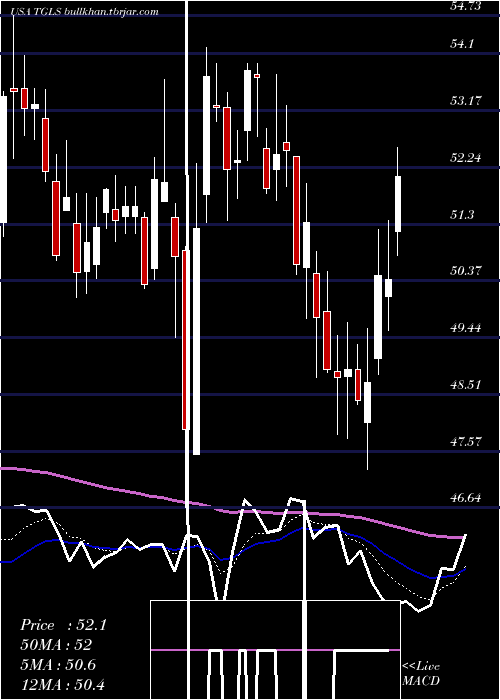Viewport: 500px width, 700px height.
Task: Click the 52.24 price axis label
Action: point(466,158)
